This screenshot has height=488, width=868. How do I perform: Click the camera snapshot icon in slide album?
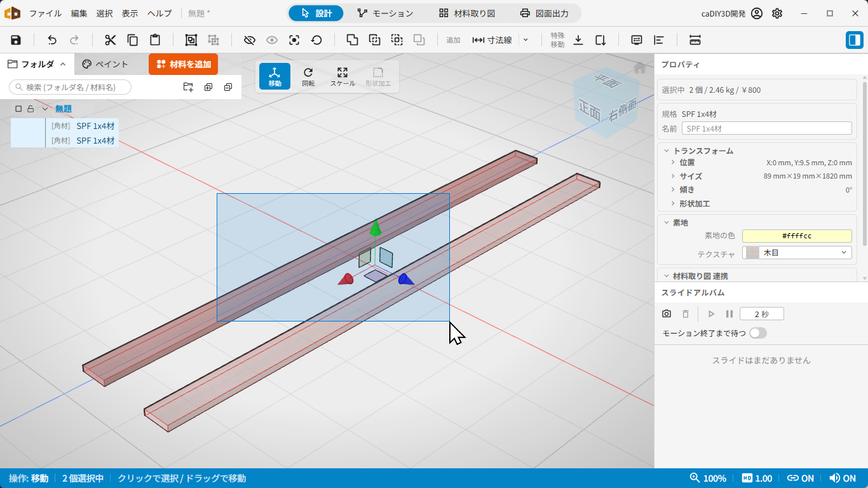point(667,314)
